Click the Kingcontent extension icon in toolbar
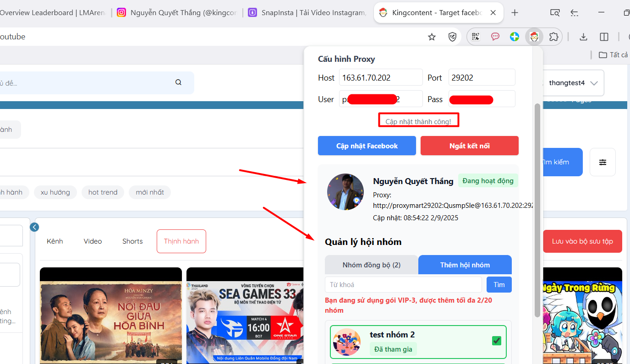Viewport: 630px width, 364px height. (534, 37)
